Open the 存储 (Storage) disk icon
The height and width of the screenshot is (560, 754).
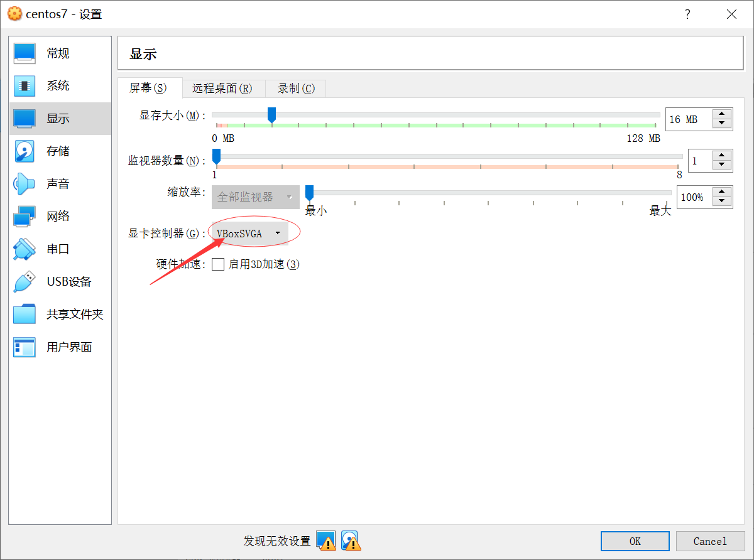[25, 151]
